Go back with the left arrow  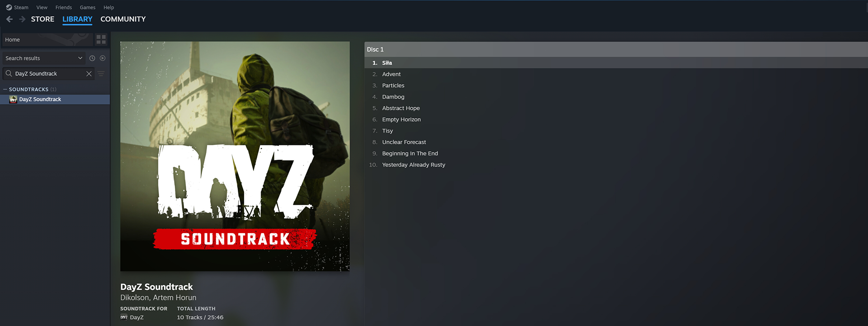pos(9,19)
